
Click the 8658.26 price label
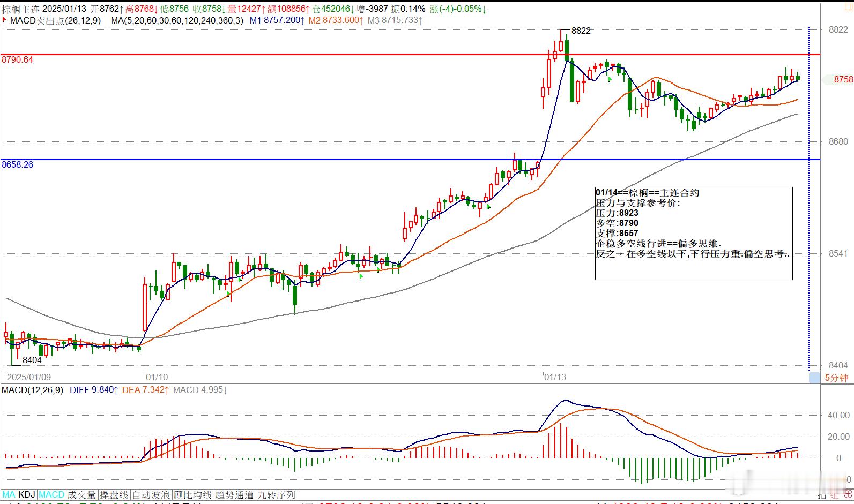point(18,165)
